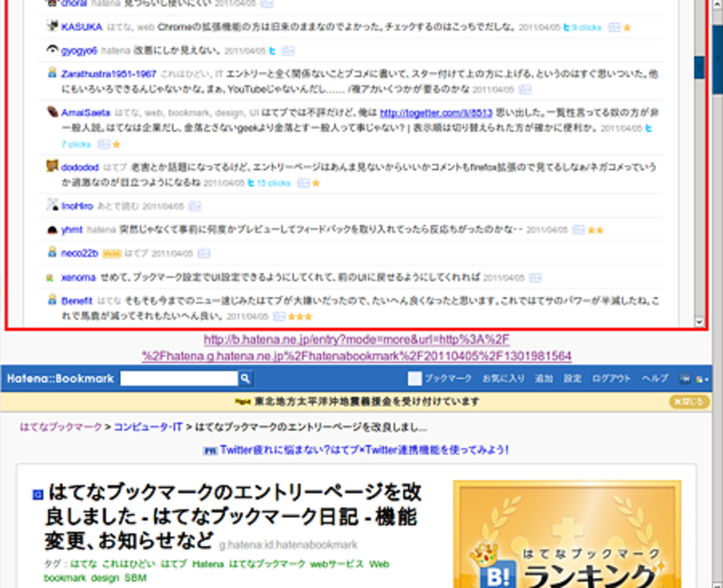Click the blue entry icon beside the title

pyautogui.click(x=38, y=494)
